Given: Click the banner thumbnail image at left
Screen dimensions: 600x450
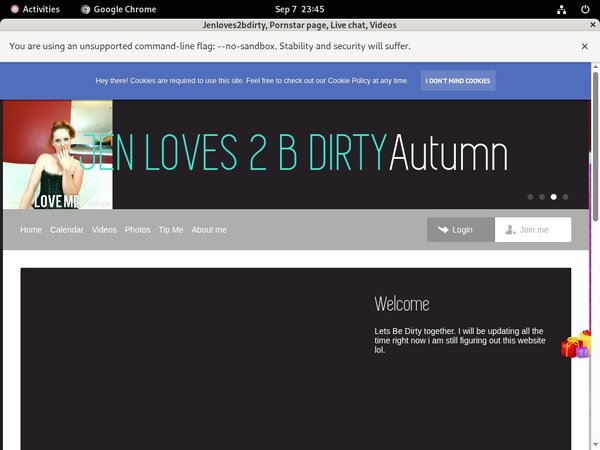Looking at the screenshot, I should (57, 155).
